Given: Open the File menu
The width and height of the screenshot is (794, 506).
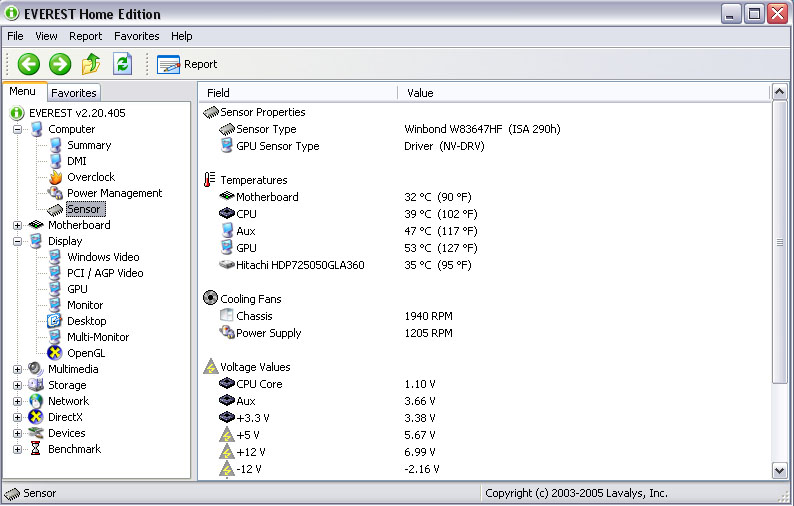Looking at the screenshot, I should (15, 36).
